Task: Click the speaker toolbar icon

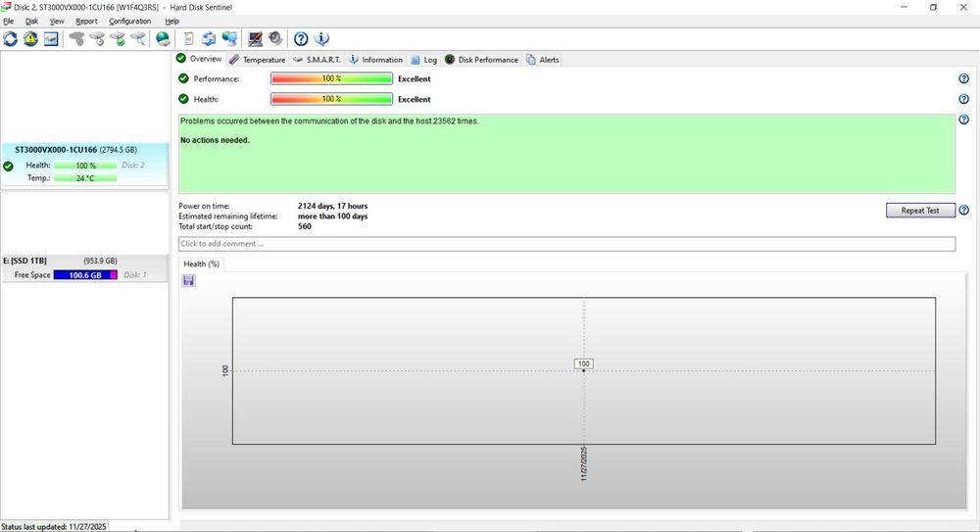Action: (x=275, y=39)
